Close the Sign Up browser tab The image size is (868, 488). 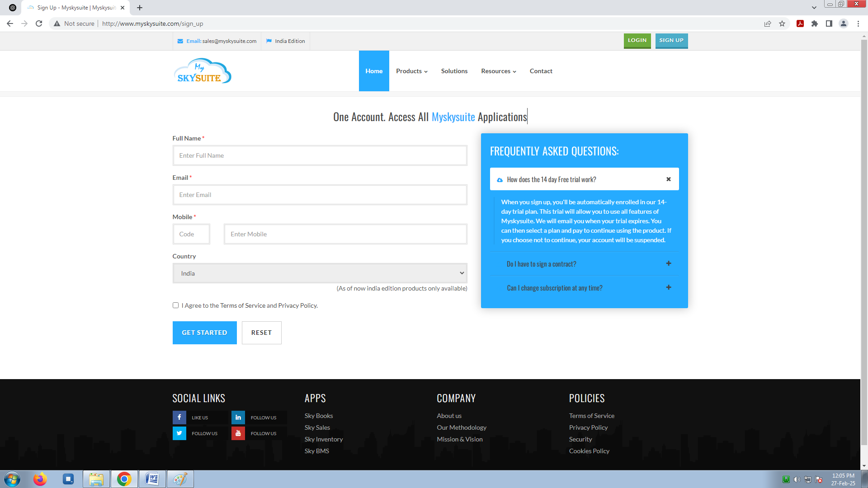click(123, 8)
